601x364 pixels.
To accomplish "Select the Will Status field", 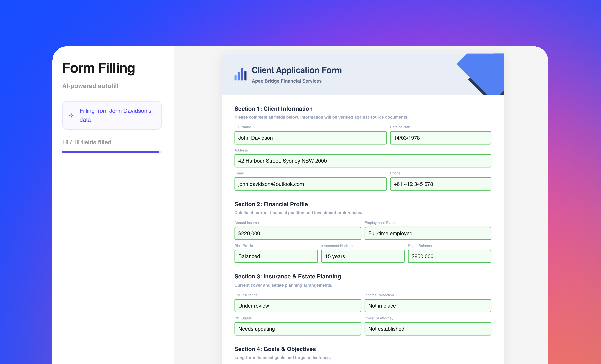I will tap(298, 329).
